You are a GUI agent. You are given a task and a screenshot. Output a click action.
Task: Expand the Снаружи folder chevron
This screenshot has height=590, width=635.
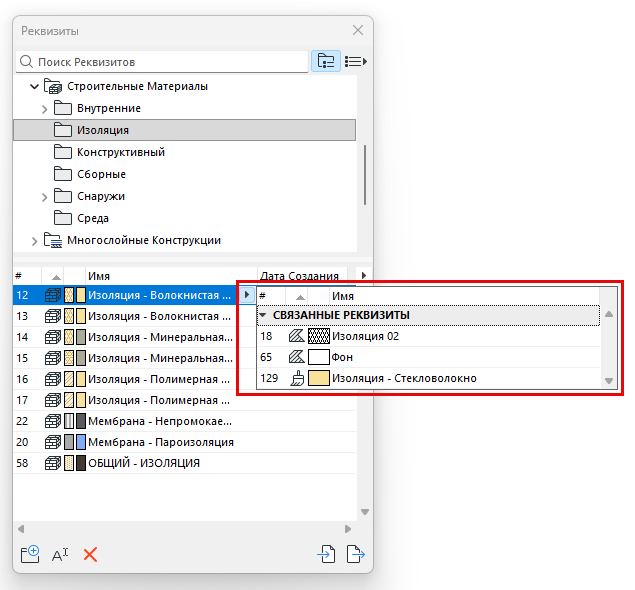tap(45, 197)
